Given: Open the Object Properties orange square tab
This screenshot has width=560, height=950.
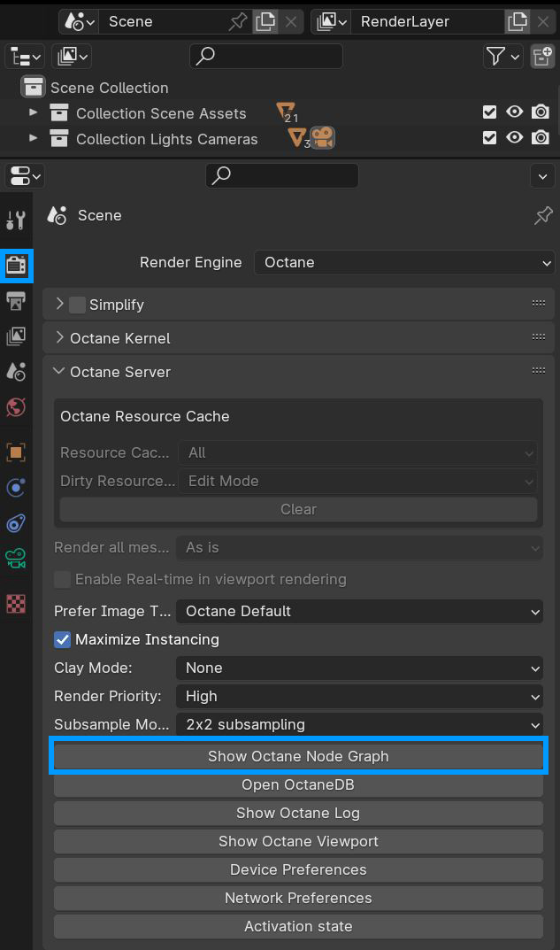Looking at the screenshot, I should (15, 452).
